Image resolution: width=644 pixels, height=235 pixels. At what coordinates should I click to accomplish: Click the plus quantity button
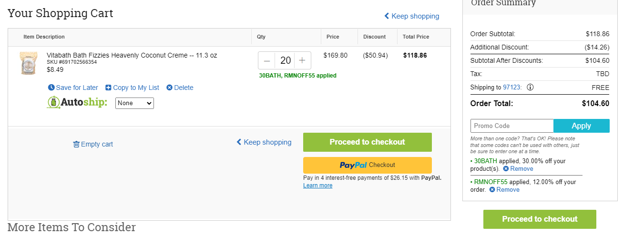[302, 60]
